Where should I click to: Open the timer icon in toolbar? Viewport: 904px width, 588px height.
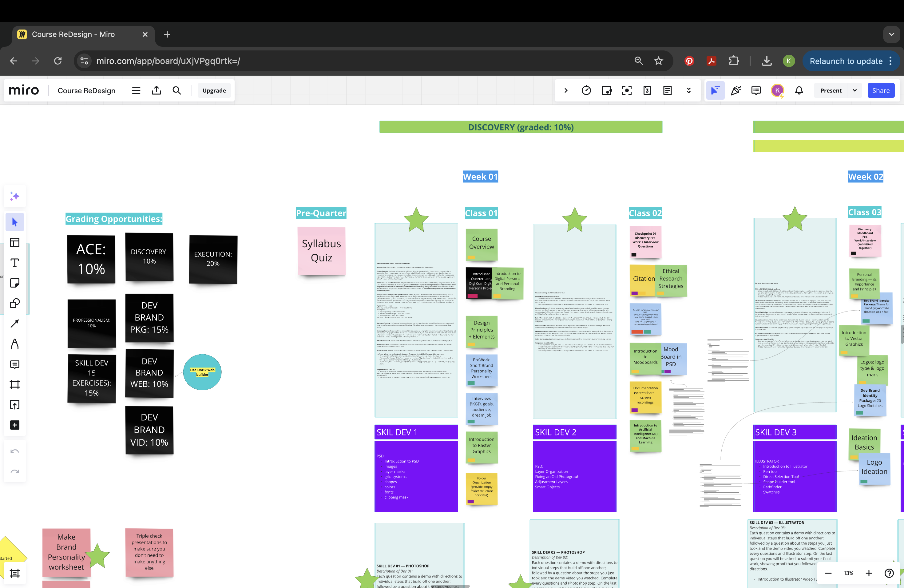point(586,90)
